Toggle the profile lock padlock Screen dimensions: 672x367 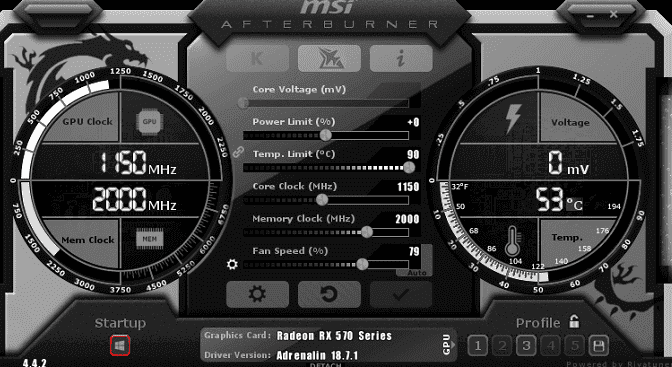(574, 322)
